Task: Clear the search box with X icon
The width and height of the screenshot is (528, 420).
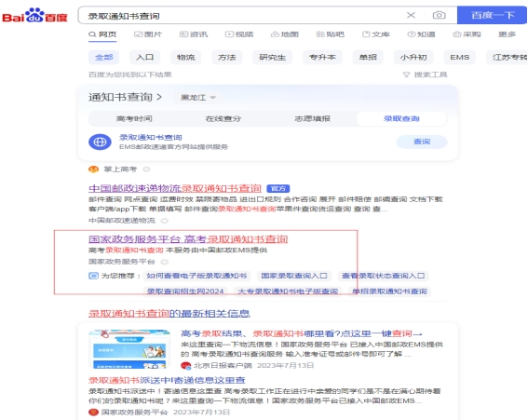Action: tap(411, 15)
